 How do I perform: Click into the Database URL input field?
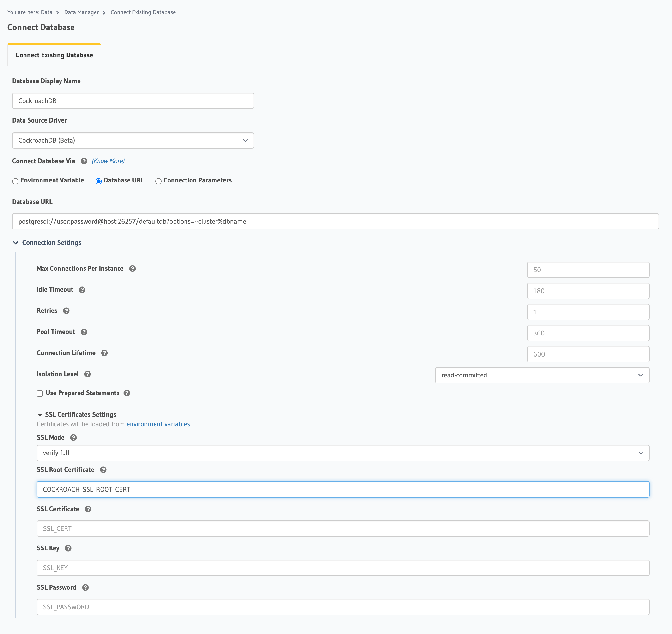[x=335, y=221]
